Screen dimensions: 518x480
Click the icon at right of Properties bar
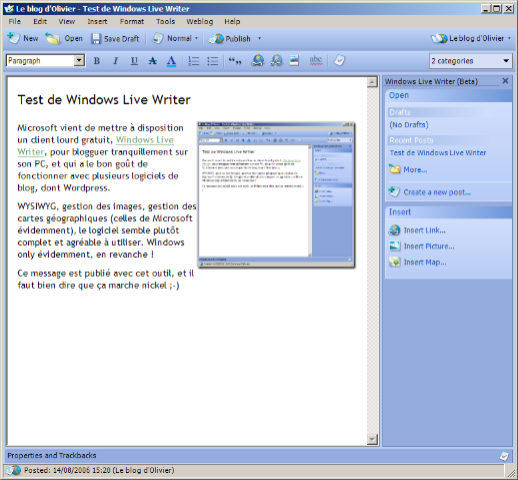[x=505, y=456]
